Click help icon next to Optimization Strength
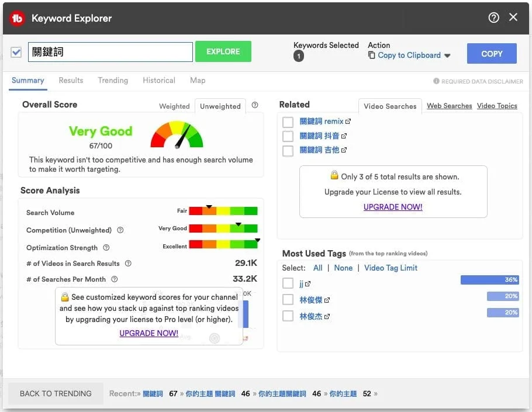Viewport: 532px width, 412px height. tap(106, 248)
